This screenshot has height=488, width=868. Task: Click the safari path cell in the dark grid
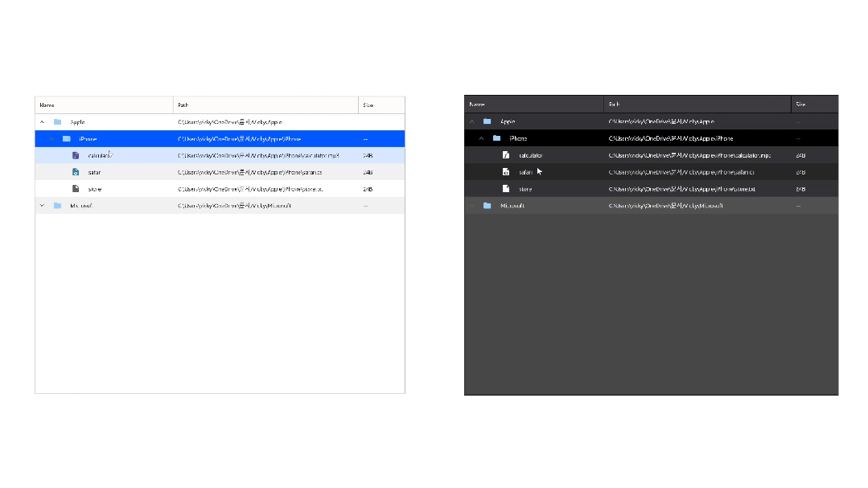pos(697,172)
